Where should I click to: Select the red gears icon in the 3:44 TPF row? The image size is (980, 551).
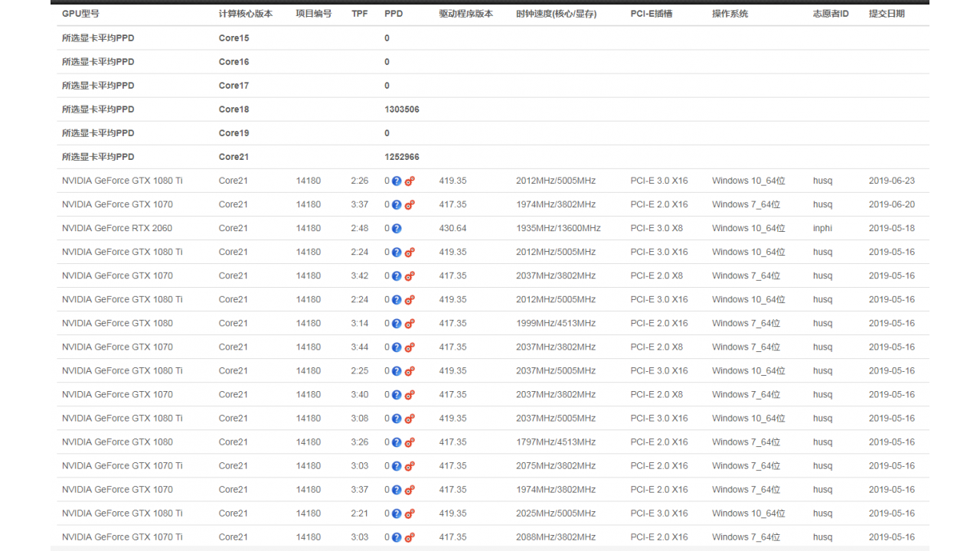410,347
